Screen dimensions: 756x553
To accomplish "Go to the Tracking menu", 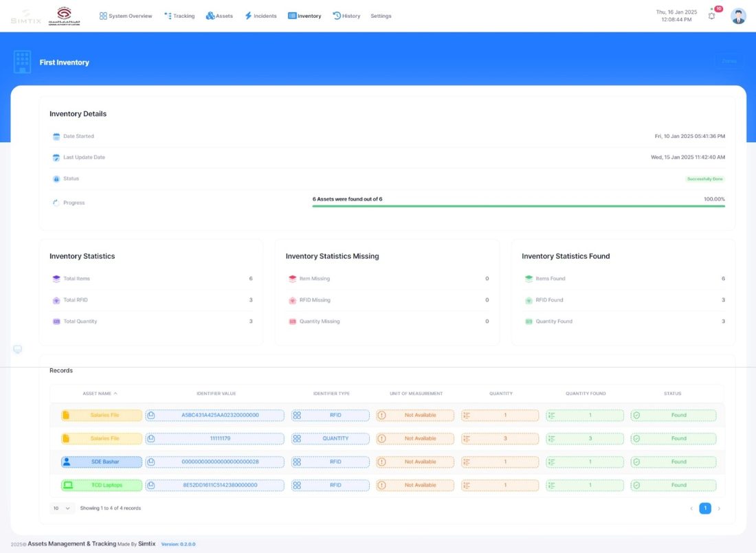I will click(x=179, y=16).
